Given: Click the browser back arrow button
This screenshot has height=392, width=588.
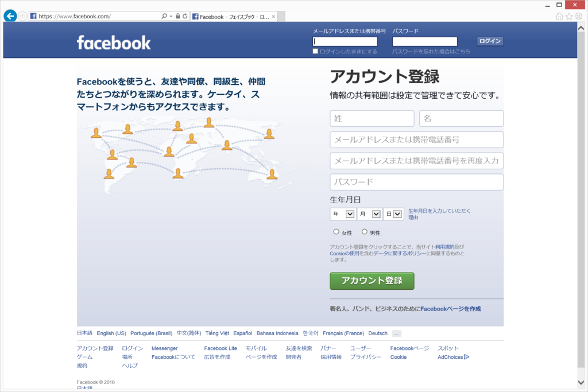Looking at the screenshot, I should pos(10,16).
